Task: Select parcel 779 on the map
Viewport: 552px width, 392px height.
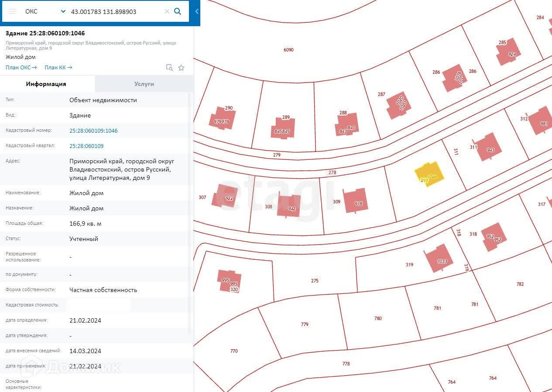Action: click(305, 324)
